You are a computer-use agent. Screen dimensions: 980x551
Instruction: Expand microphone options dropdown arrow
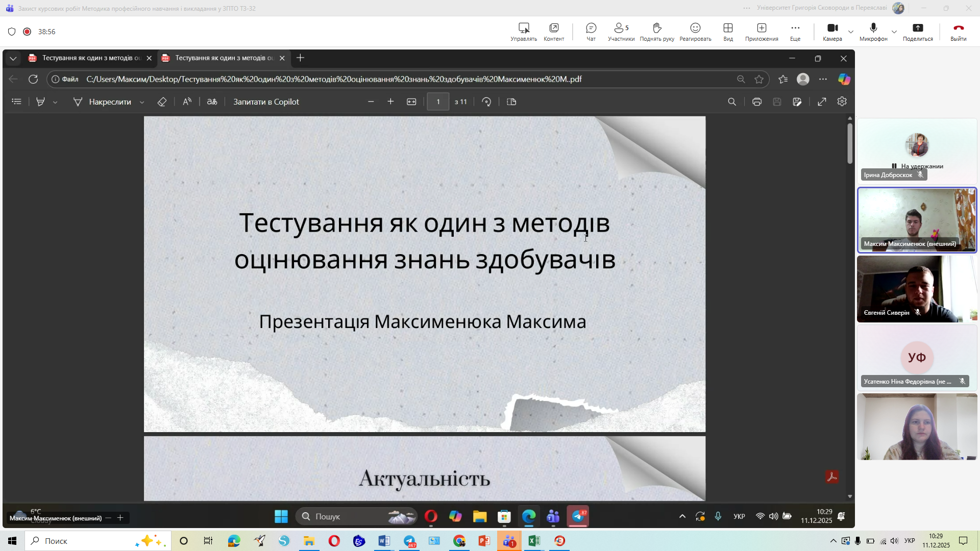(894, 32)
